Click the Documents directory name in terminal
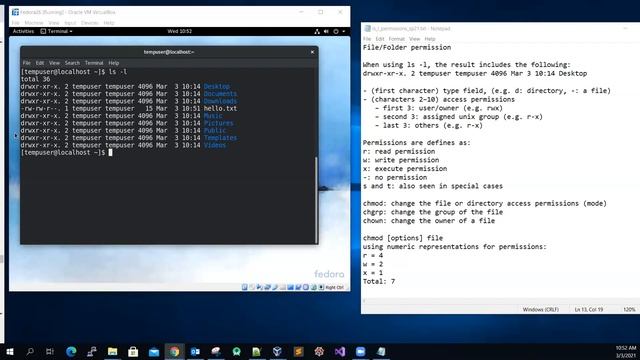This screenshot has height=360, width=640. point(220,94)
